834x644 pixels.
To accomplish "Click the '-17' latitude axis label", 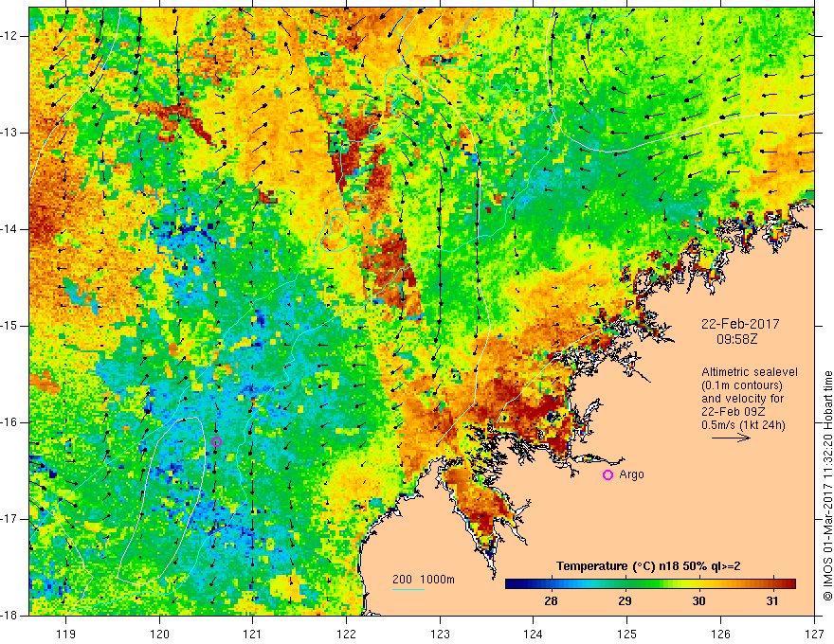I will (10, 519).
